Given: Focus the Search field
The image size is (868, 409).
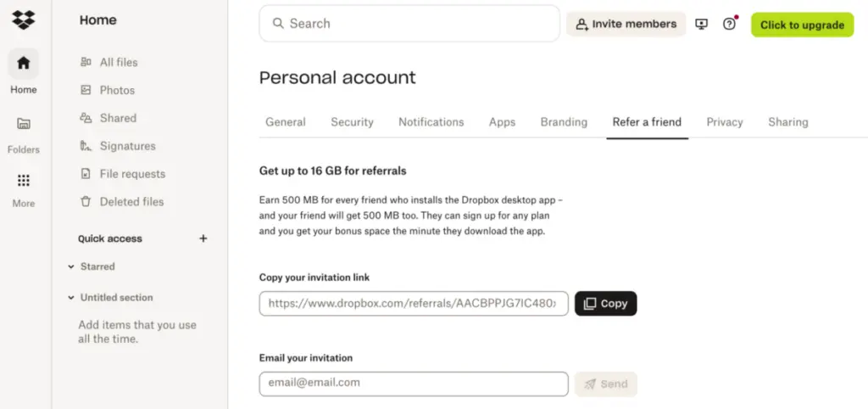Looking at the screenshot, I should (x=409, y=23).
